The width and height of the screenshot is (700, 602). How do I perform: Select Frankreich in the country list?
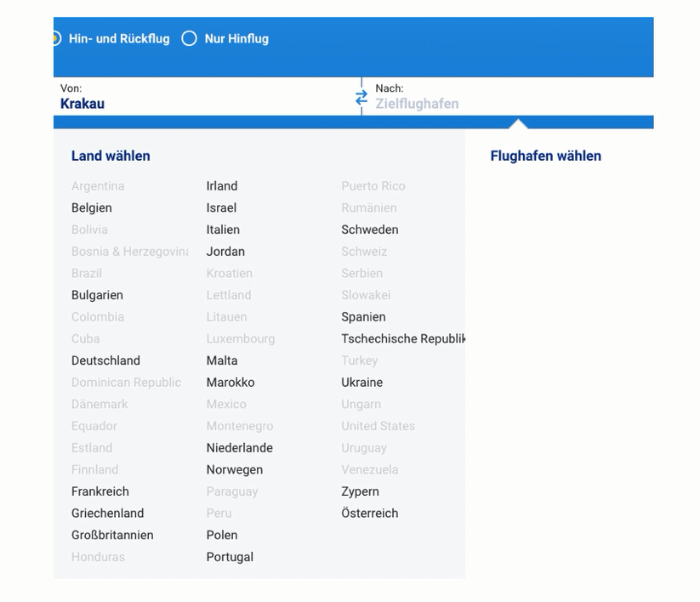(100, 491)
